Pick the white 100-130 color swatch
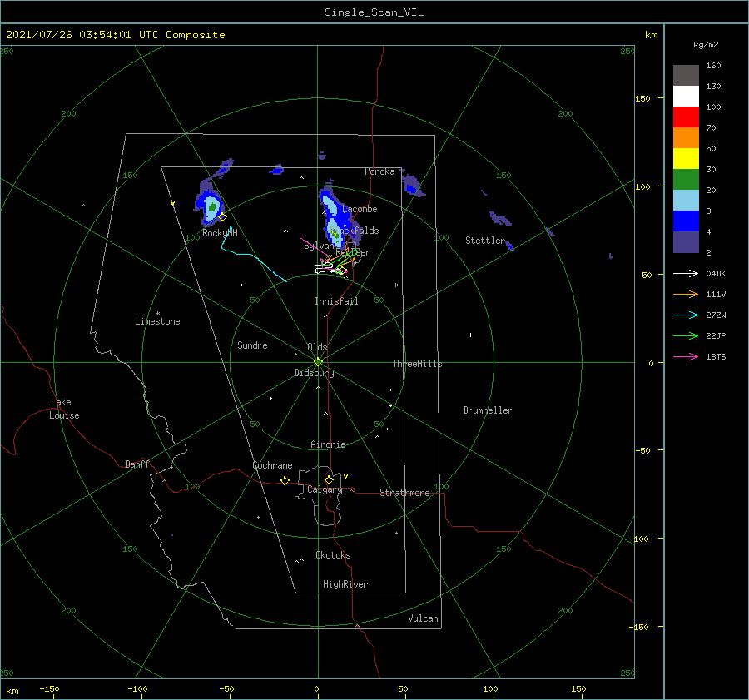Image resolution: width=749 pixels, height=700 pixels. pos(686,96)
